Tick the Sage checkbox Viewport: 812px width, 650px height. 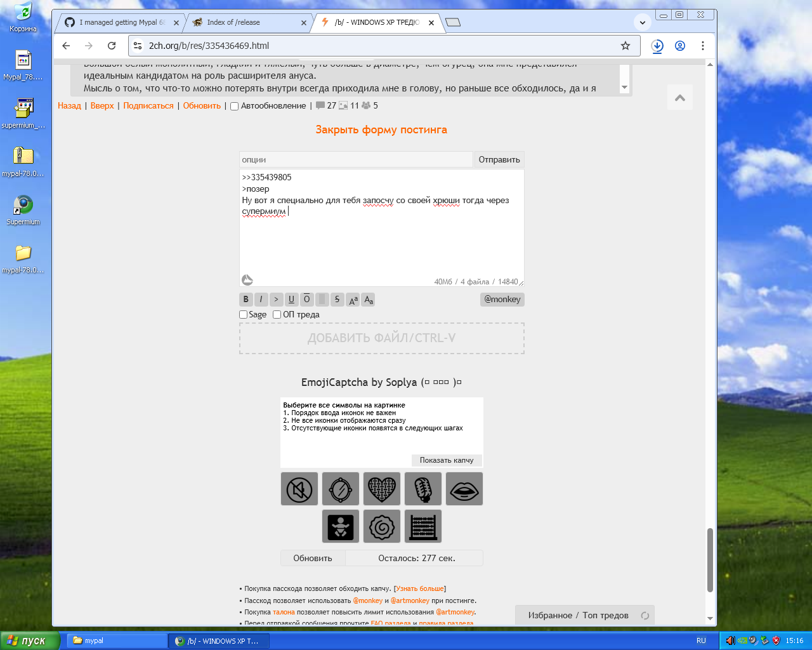click(x=243, y=314)
